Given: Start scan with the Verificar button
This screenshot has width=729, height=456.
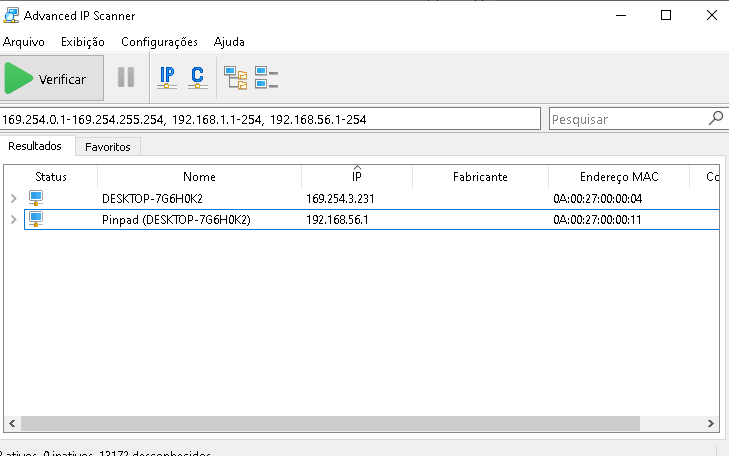Looking at the screenshot, I should (51, 78).
